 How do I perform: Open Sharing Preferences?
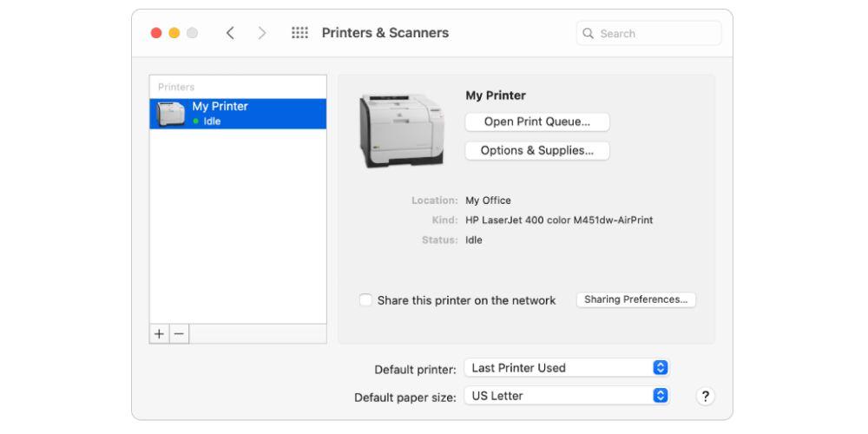635,299
